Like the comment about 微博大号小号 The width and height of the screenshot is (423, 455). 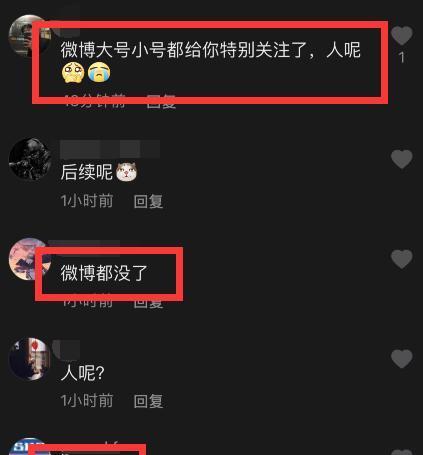click(x=402, y=35)
